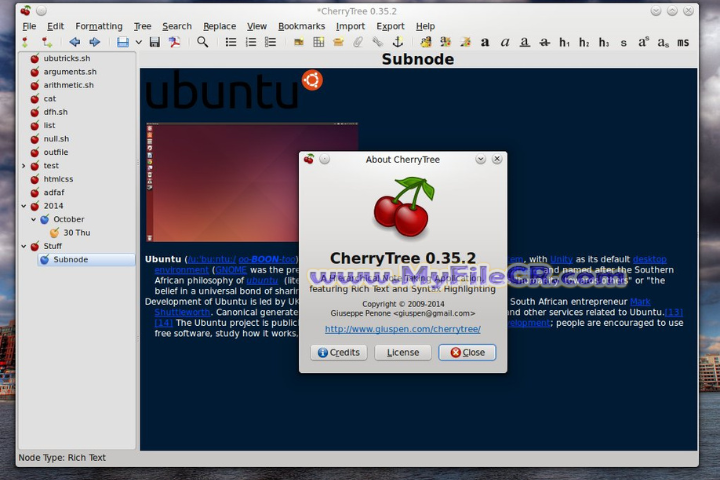The image size is (720, 480).
Task: Open the File menu
Action: [29, 27]
